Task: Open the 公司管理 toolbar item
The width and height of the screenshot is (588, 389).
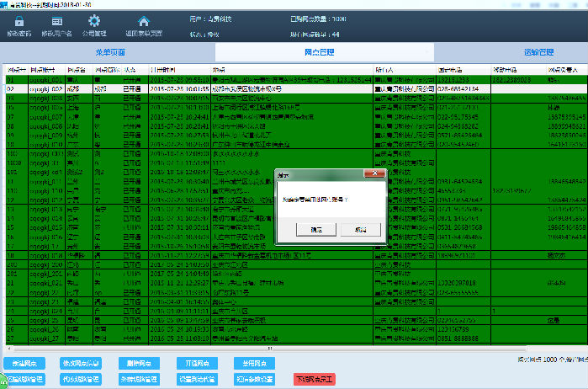Action: (x=94, y=21)
